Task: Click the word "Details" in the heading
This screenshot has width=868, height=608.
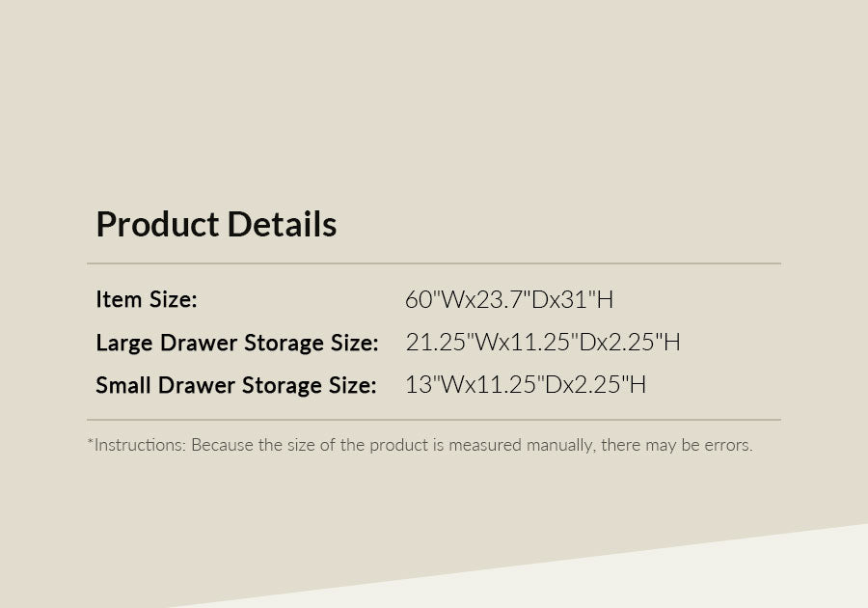Action: (x=283, y=225)
